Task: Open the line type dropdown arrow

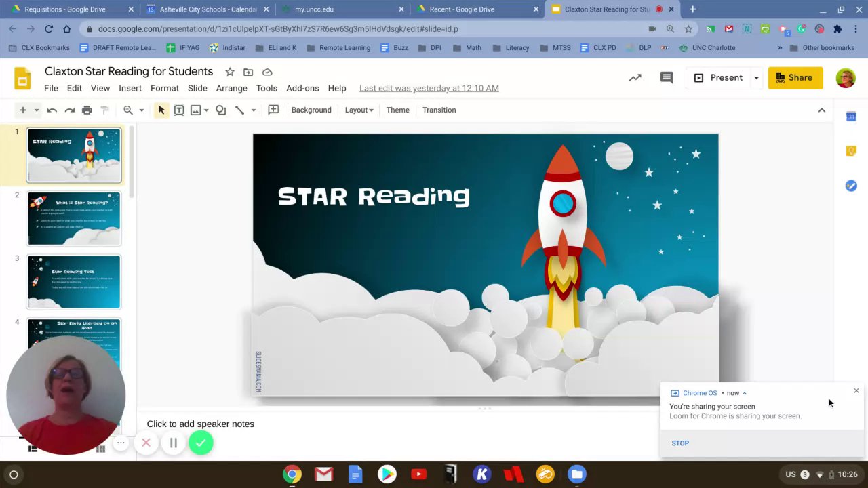Action: click(x=253, y=110)
